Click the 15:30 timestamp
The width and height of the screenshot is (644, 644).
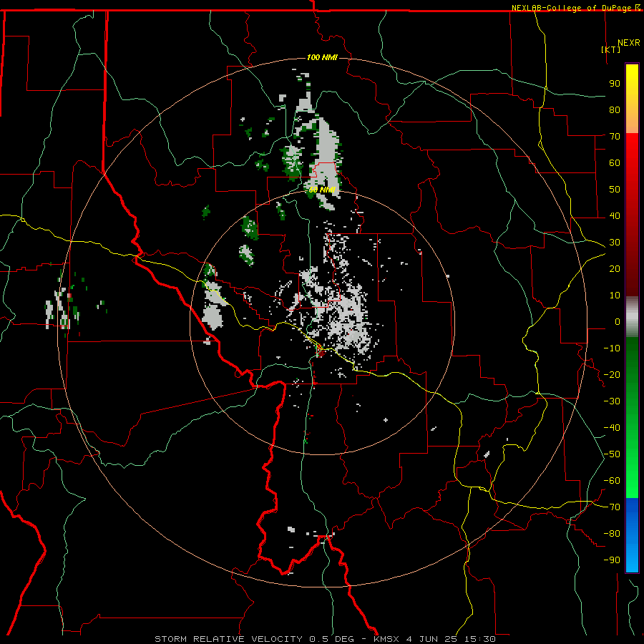[x=479, y=639]
